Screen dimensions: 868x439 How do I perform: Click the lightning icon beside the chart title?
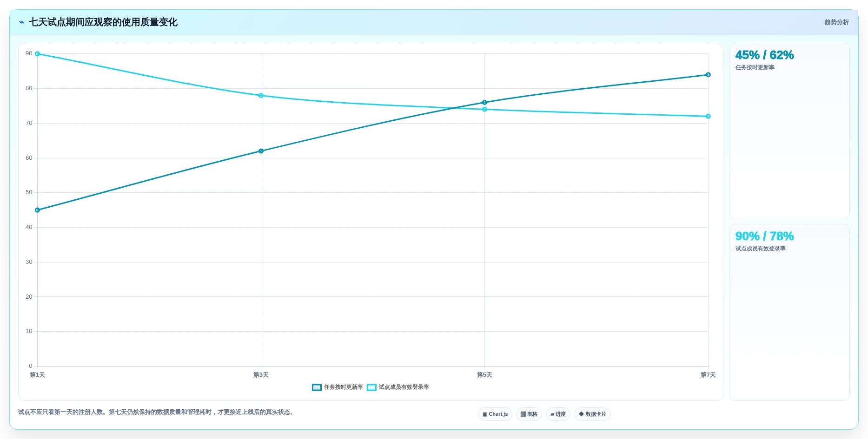[22, 22]
